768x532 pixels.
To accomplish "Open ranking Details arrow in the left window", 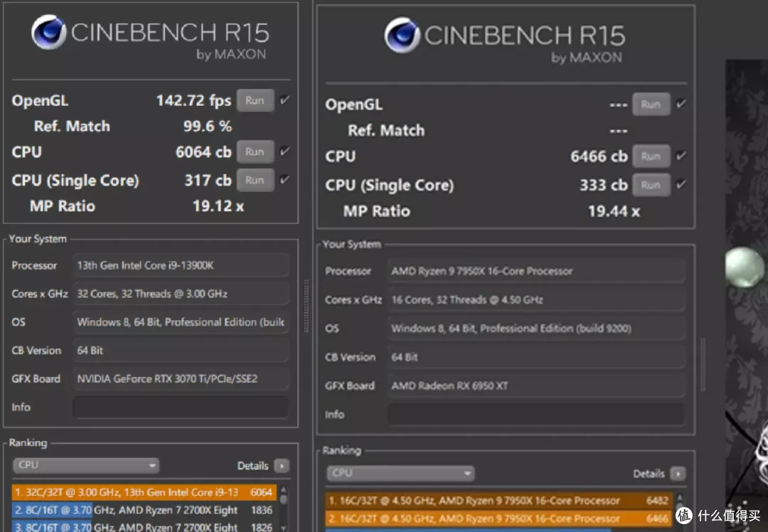I will click(x=282, y=465).
